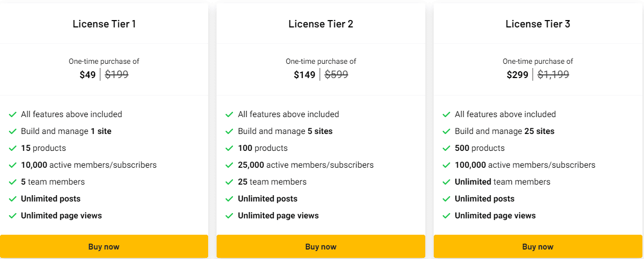Click checkmark beside '25 team members'

pyautogui.click(x=229, y=182)
